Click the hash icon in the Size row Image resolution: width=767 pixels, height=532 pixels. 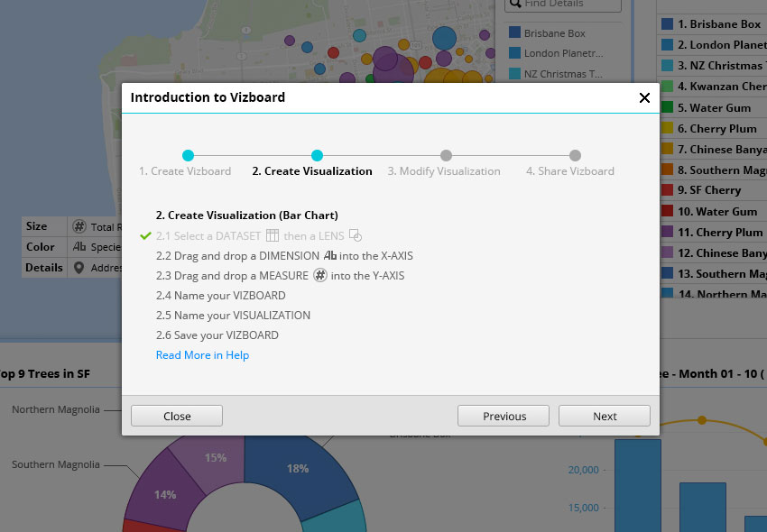click(79, 226)
